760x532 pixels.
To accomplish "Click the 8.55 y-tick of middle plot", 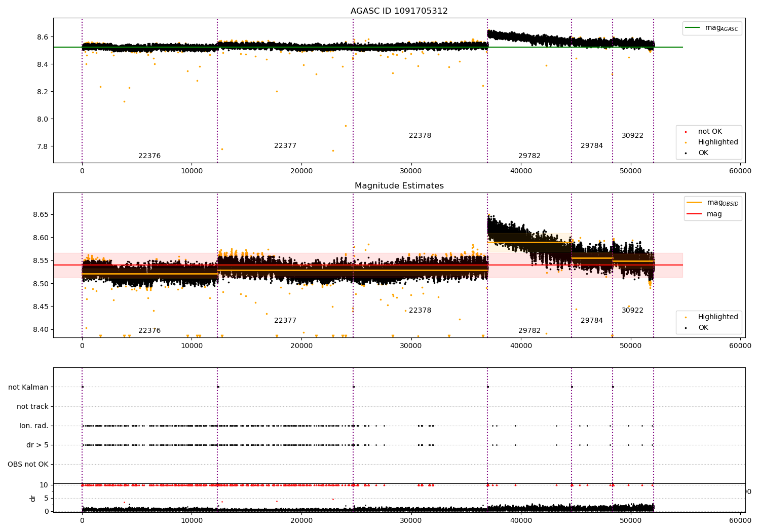I will [x=41, y=261].
